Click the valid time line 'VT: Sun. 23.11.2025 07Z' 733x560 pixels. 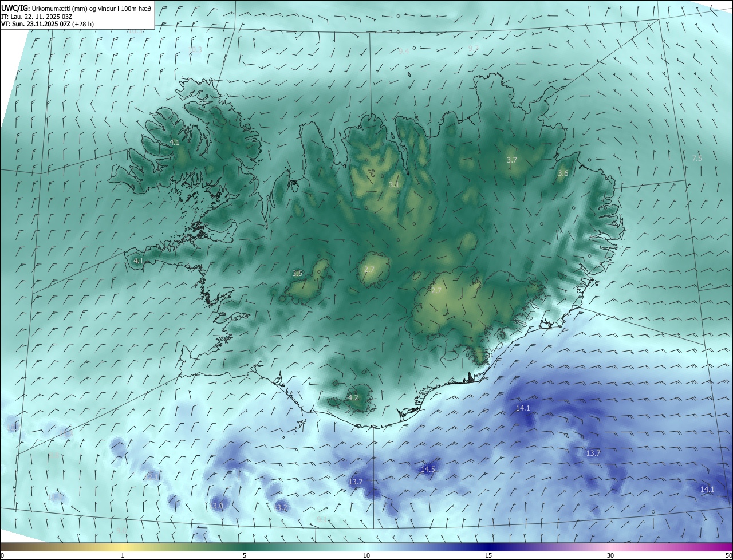coord(36,25)
